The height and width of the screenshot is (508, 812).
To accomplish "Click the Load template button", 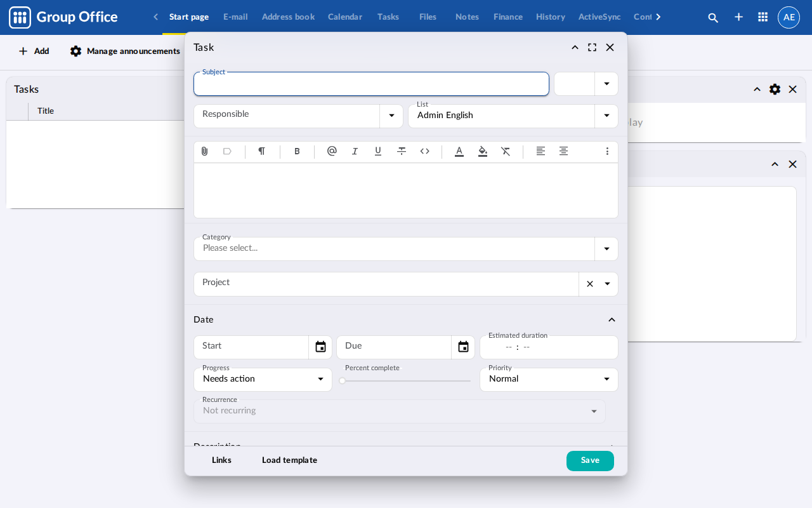I will coord(289,460).
